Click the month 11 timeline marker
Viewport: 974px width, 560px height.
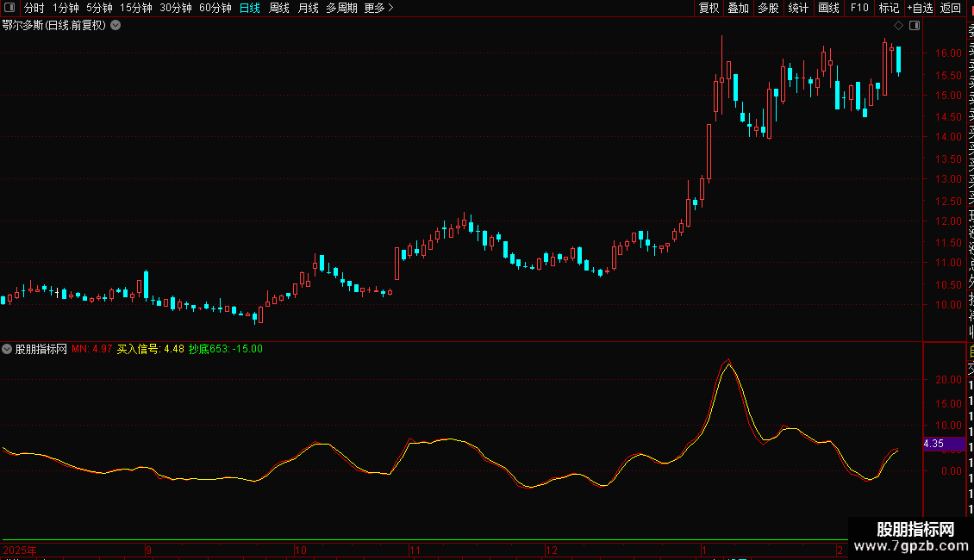coord(415,550)
